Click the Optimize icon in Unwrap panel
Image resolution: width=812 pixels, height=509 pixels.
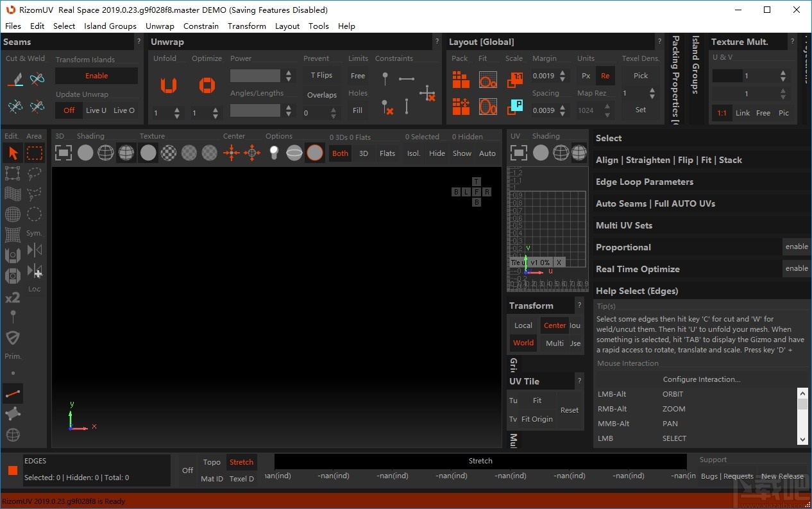[x=207, y=85]
